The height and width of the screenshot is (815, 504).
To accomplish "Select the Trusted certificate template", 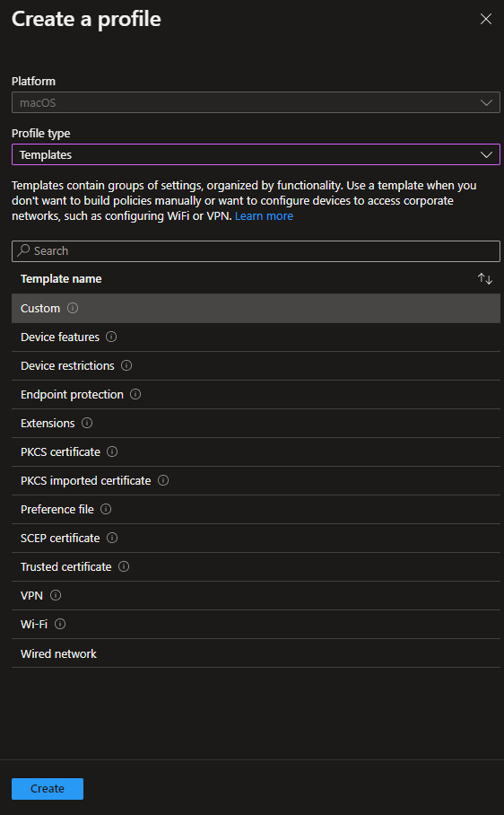I will 256,566.
